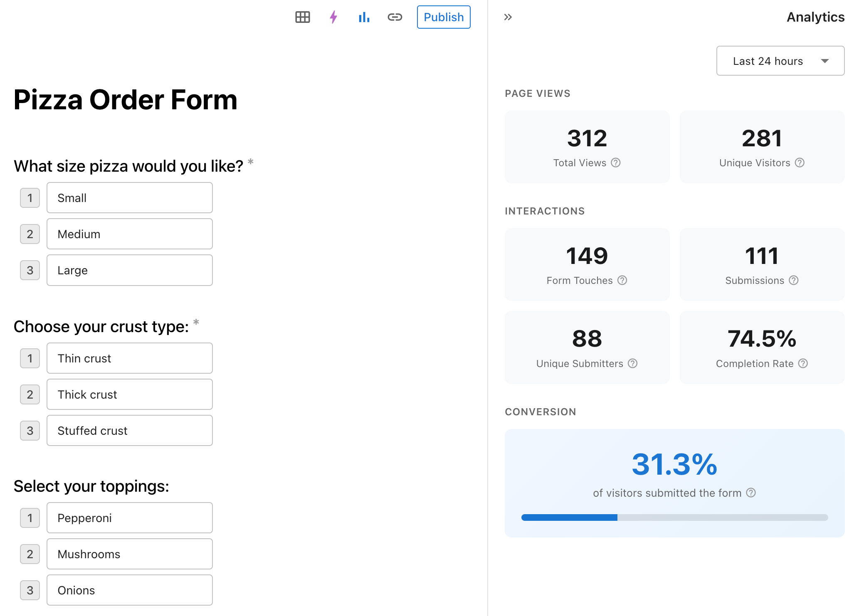859x616 pixels.
Task: Select the Small pizza size option
Action: (x=129, y=198)
